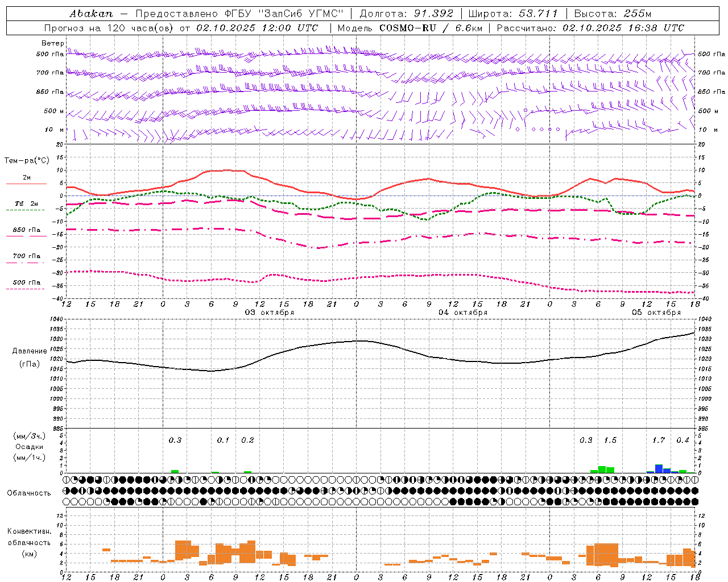Click the "Долгота: 91.392" field

coord(407,13)
